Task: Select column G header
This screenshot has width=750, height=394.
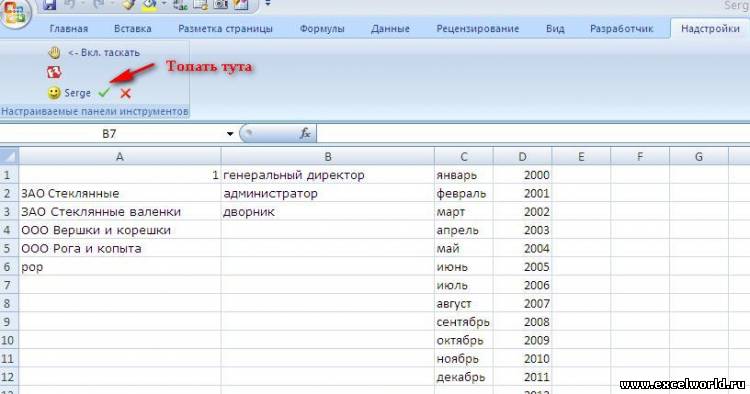Action: (x=699, y=156)
